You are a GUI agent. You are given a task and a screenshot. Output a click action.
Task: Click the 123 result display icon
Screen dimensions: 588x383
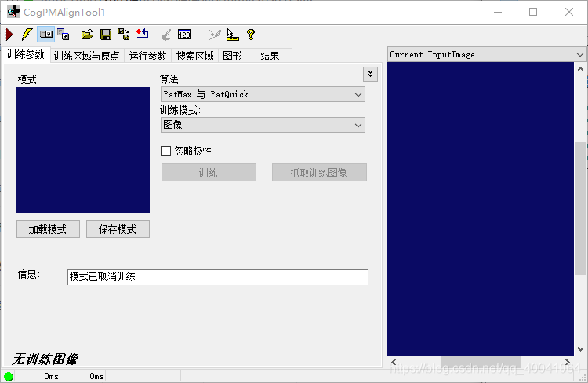tap(184, 35)
